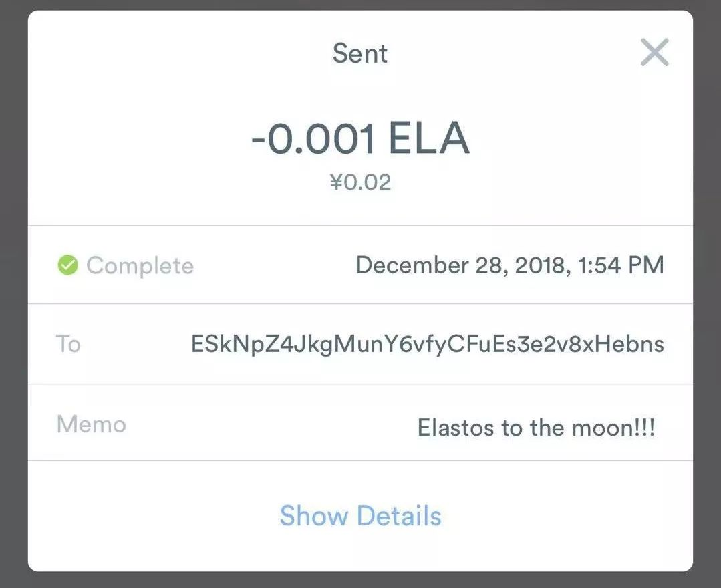The width and height of the screenshot is (721, 588).
Task: Click the word 'Elastos' in the memo
Action: (456, 428)
